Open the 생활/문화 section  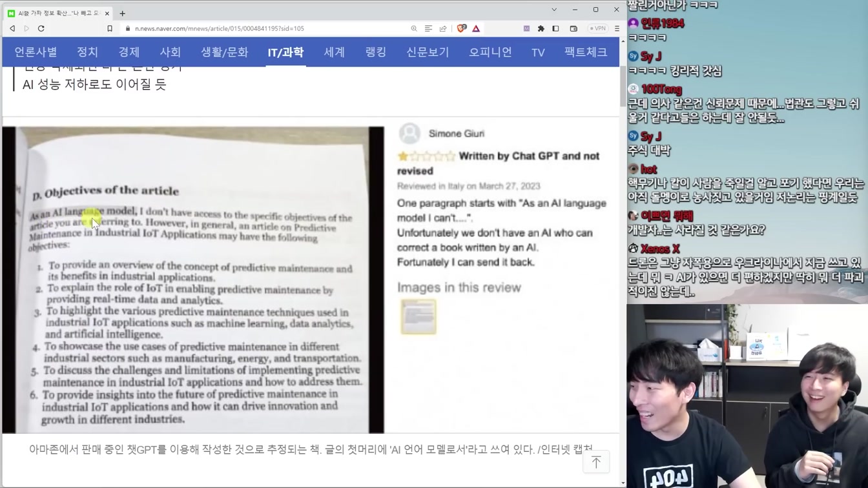224,52
